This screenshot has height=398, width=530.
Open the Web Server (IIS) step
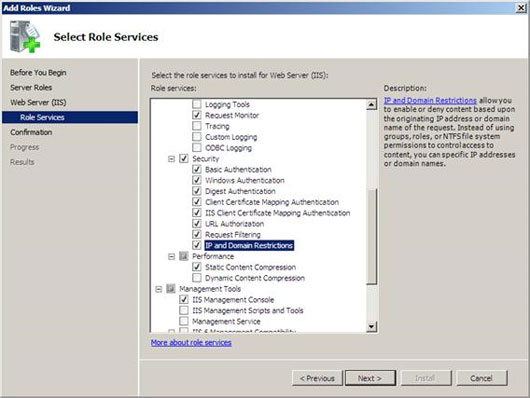pos(38,102)
